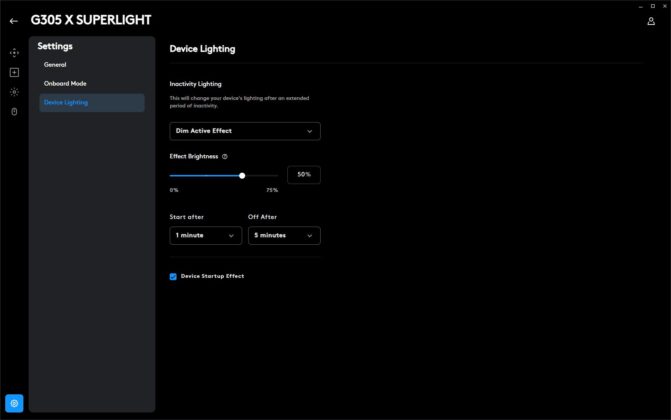Open the assignments plus-square icon
The width and height of the screenshot is (671, 420).
point(14,72)
